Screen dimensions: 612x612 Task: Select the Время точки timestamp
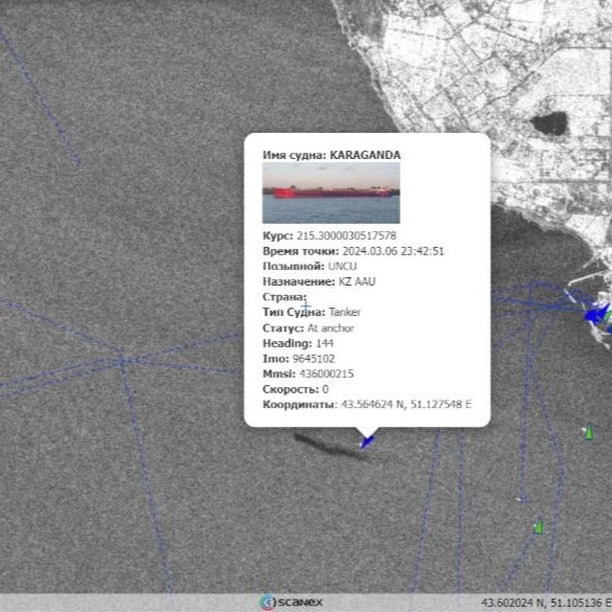393,251
